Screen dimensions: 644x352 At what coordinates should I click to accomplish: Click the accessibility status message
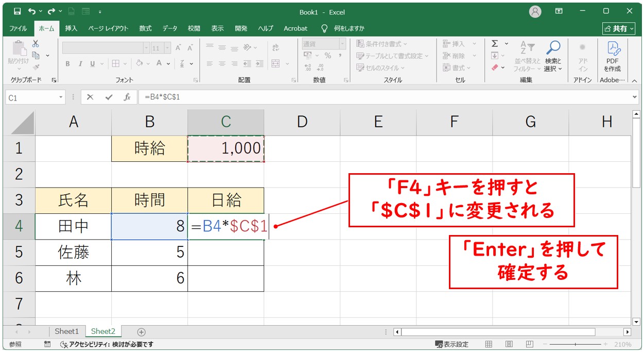pyautogui.click(x=107, y=344)
